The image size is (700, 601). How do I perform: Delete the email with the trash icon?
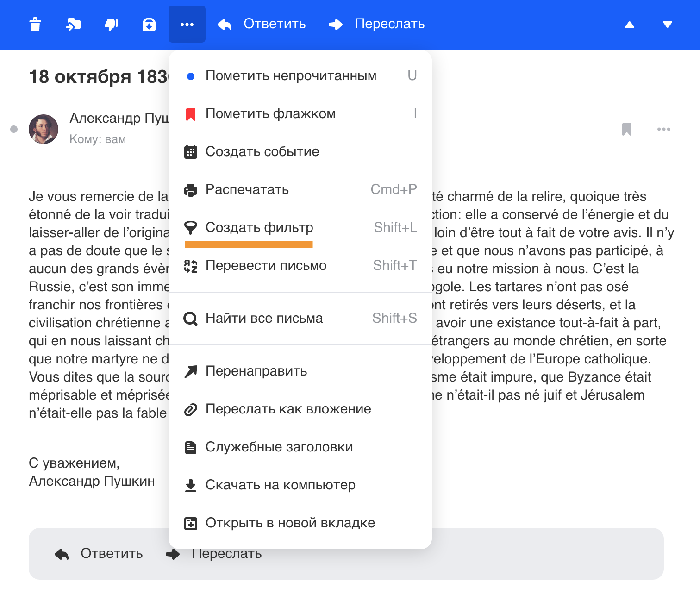point(35,24)
